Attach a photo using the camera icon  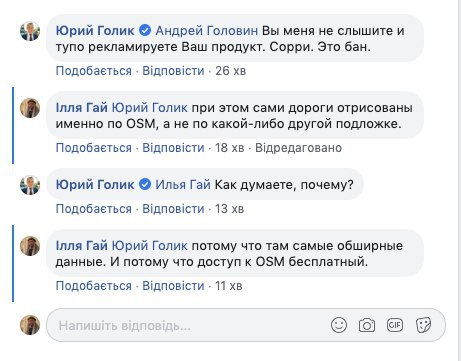click(367, 325)
